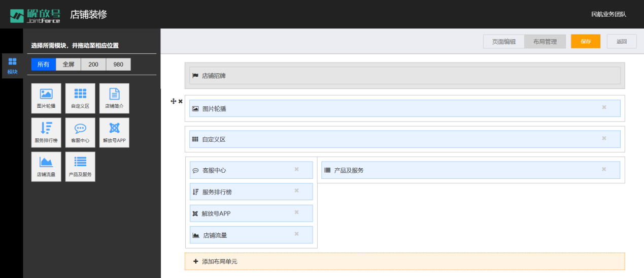Select the 服务排行榜 module icon
644x278 pixels.
pos(46,133)
